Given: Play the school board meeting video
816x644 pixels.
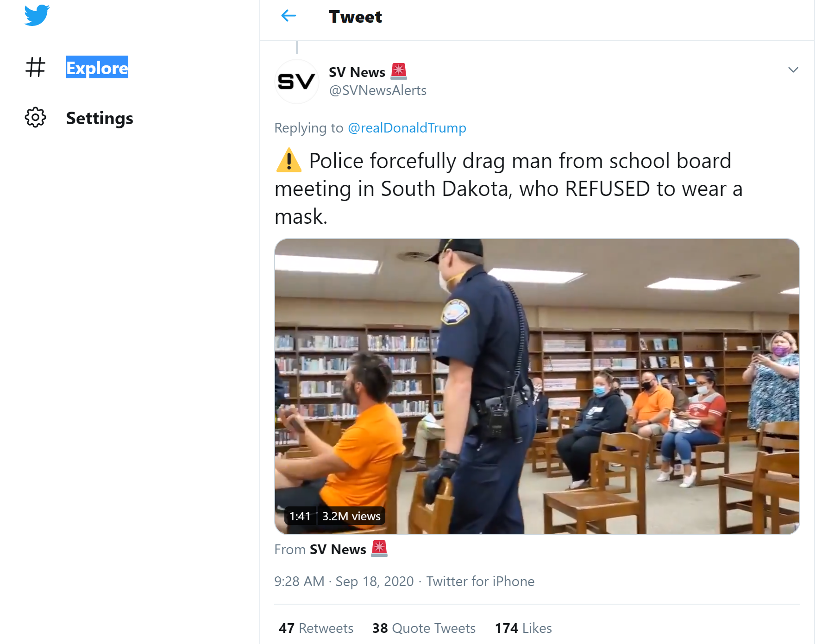Looking at the screenshot, I should pyautogui.click(x=537, y=386).
